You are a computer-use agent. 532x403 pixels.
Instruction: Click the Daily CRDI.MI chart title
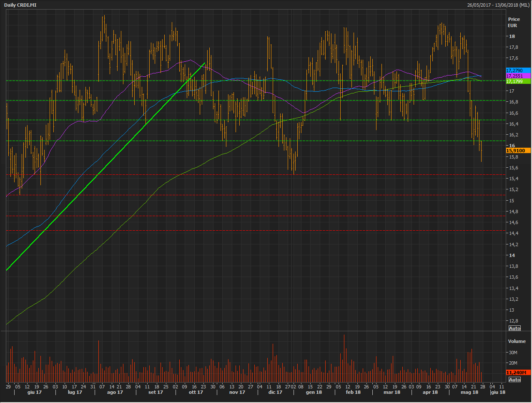pyautogui.click(x=20, y=5)
